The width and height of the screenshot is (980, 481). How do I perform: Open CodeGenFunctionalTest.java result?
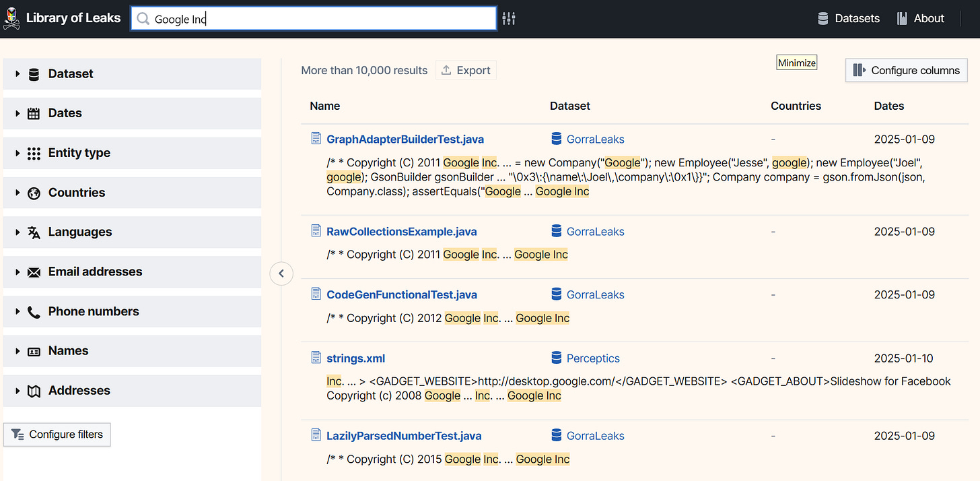coord(401,294)
